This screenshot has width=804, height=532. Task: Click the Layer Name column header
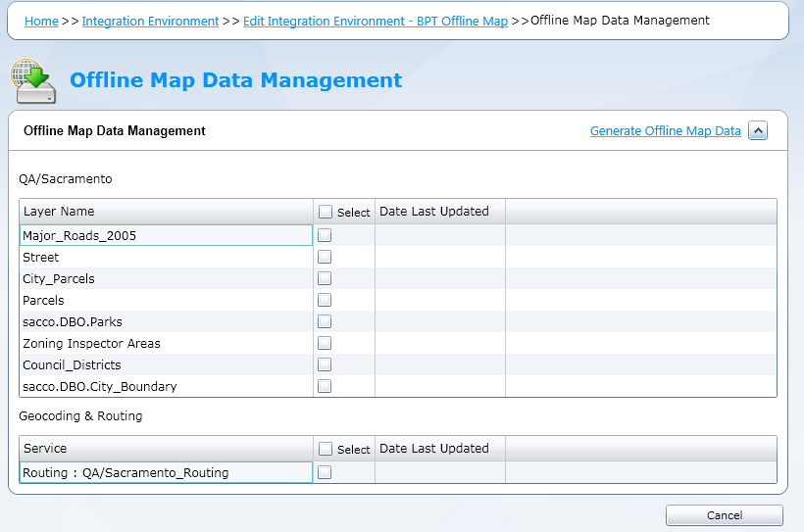[59, 212]
